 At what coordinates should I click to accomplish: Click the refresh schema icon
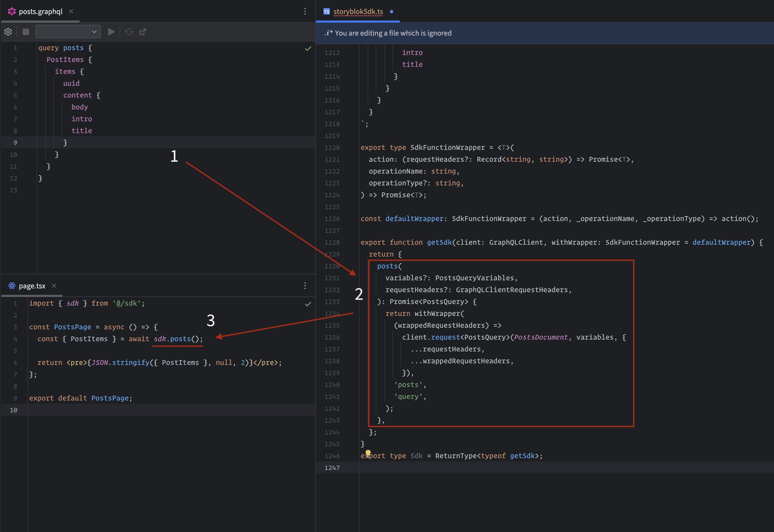(x=129, y=32)
